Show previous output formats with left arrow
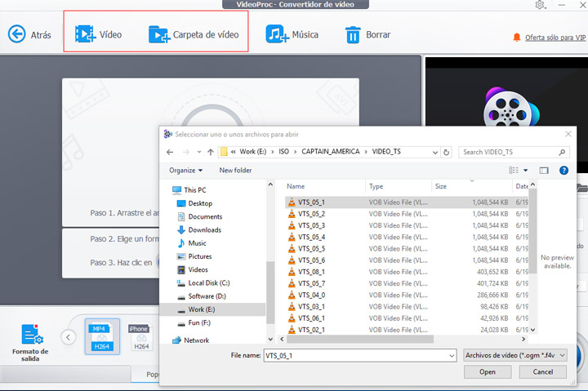This screenshot has width=588, height=391. 68,337
